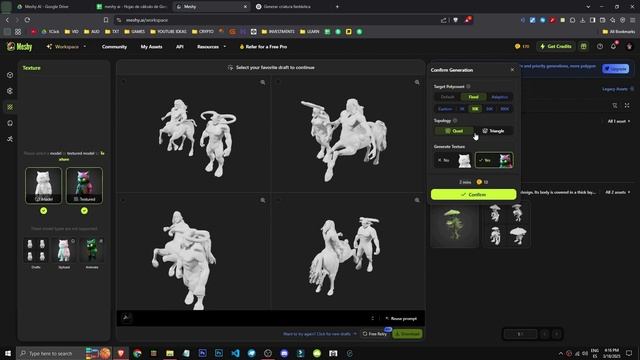Image resolution: width=640 pixels, height=360 pixels.
Task: Open Visual Studio Code from the taskbar
Action: 235,353
